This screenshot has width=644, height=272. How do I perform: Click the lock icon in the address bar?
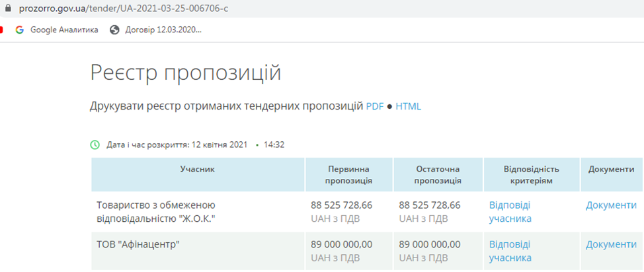coord(5,8)
